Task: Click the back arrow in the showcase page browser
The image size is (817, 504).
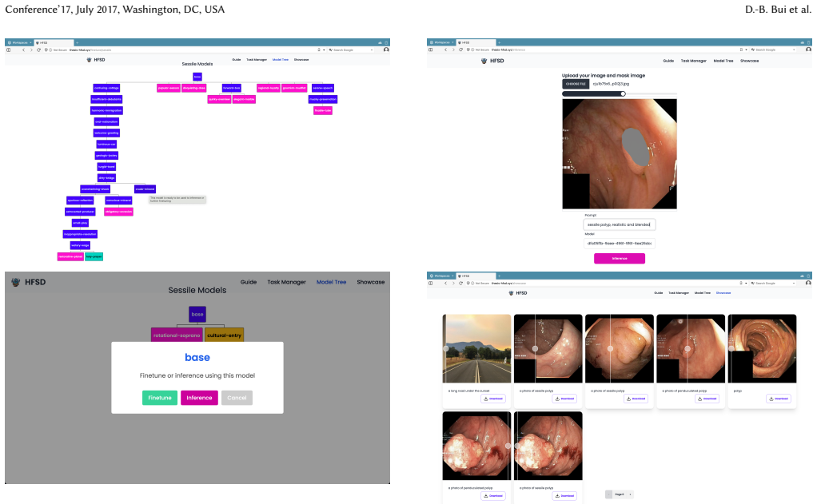Action: click(x=445, y=284)
